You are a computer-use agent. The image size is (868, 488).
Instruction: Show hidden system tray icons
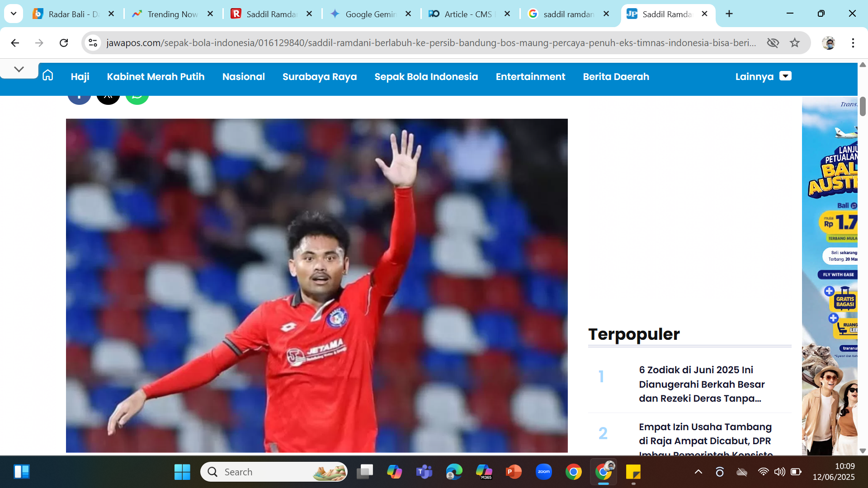[698, 472]
